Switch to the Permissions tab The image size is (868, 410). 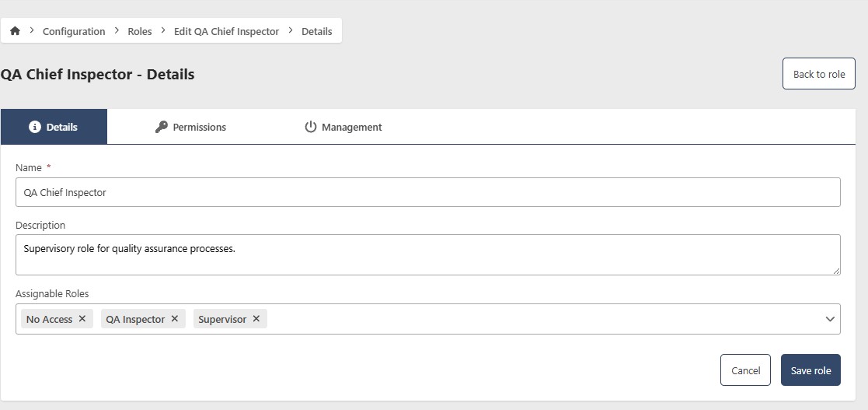(199, 127)
